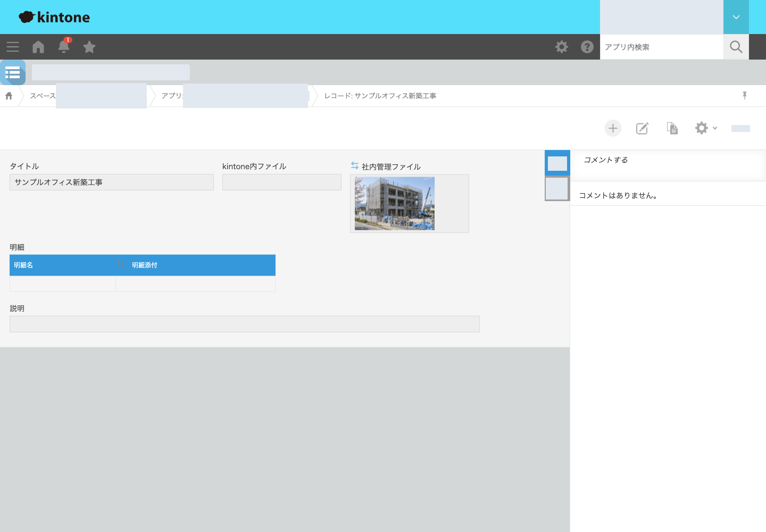Add a new record with plus icon
Image resolution: width=766 pixels, height=532 pixels.
tap(613, 128)
